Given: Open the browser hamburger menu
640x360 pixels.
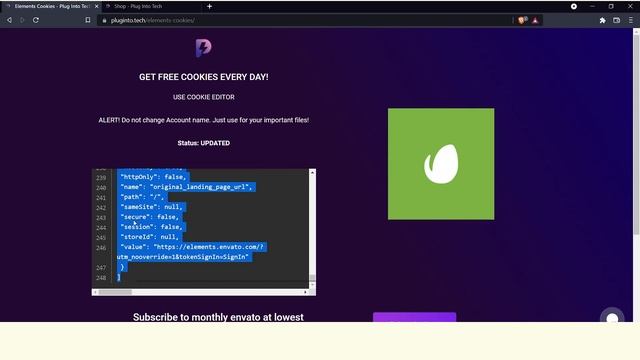Looking at the screenshot, I should [x=631, y=20].
